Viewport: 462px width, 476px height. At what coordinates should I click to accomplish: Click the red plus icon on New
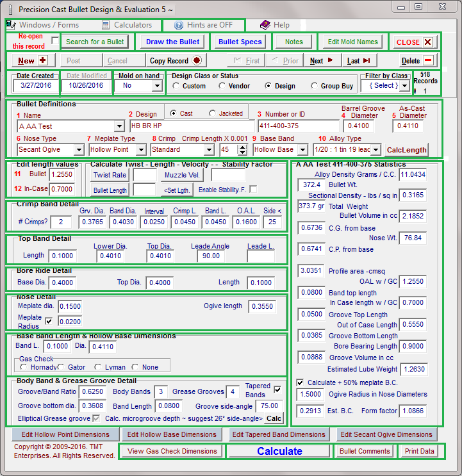point(42,60)
